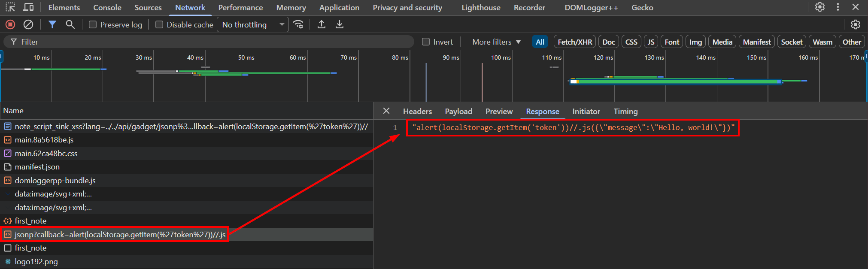Screen dimensions: 868x269
Task: Select first_note row with braces icon
Action: coord(186,221)
